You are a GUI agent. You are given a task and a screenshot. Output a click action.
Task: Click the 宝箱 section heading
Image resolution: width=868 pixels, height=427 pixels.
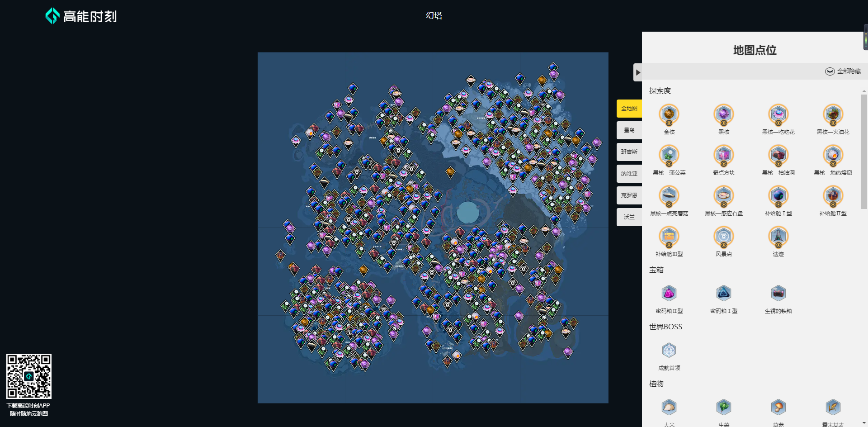[x=656, y=270]
